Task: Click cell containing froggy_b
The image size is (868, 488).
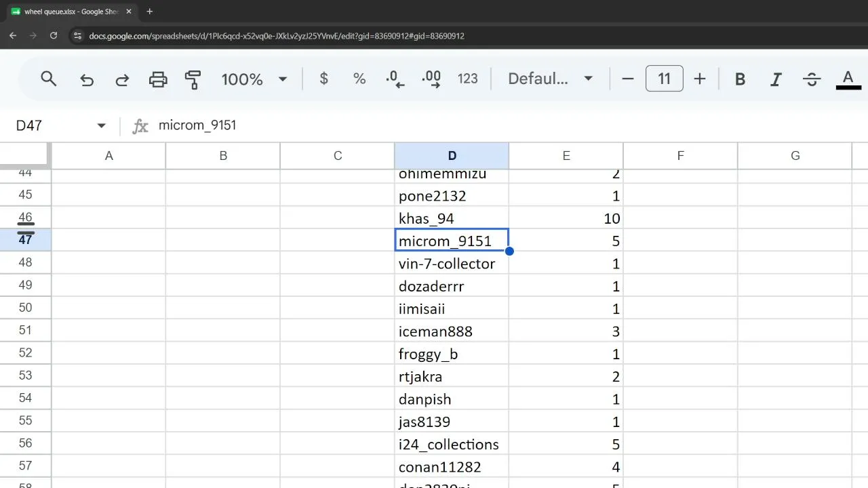Action: tap(452, 354)
